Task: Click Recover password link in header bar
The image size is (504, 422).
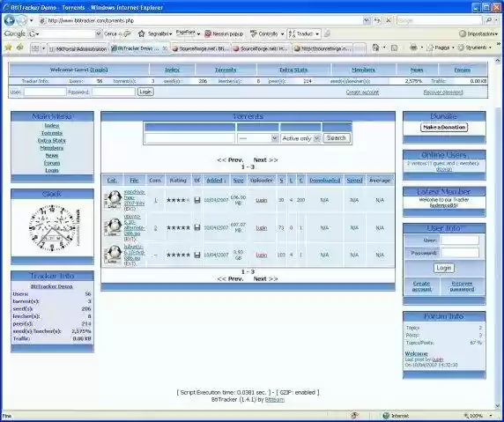Action: pos(443,93)
